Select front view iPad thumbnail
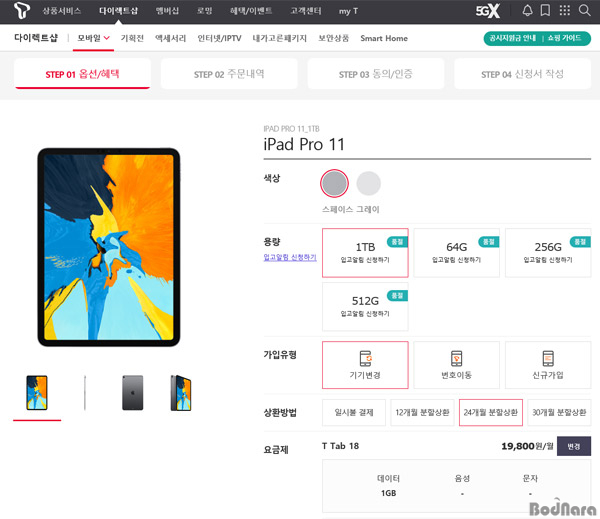This screenshot has width=600, height=519. point(37,393)
